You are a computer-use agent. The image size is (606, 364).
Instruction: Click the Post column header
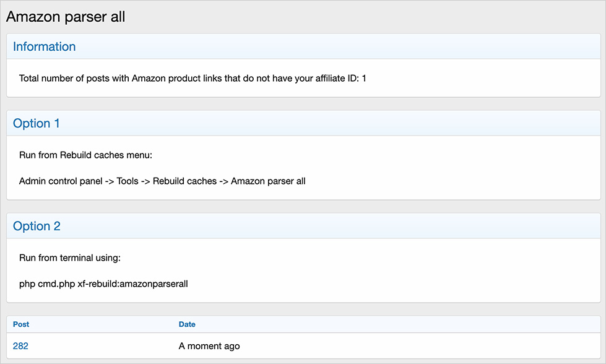point(21,324)
